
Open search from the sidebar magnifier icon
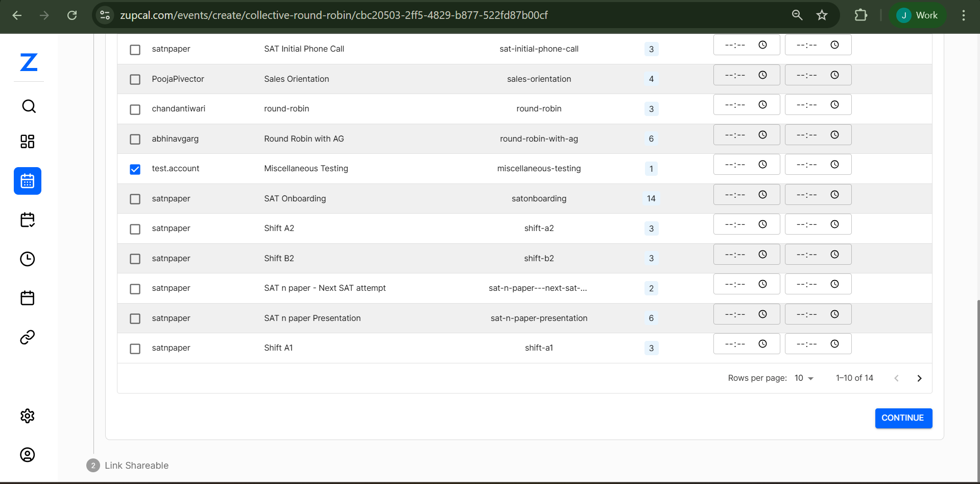[29, 106]
